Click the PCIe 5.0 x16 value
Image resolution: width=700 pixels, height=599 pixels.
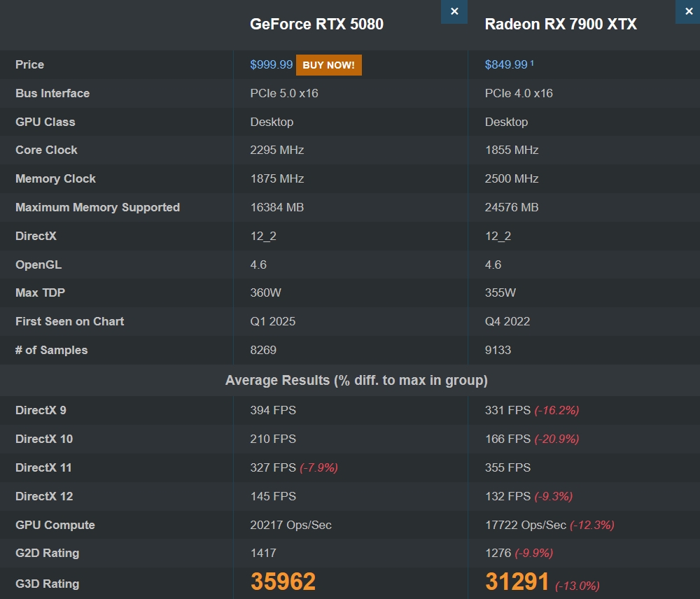click(x=284, y=93)
